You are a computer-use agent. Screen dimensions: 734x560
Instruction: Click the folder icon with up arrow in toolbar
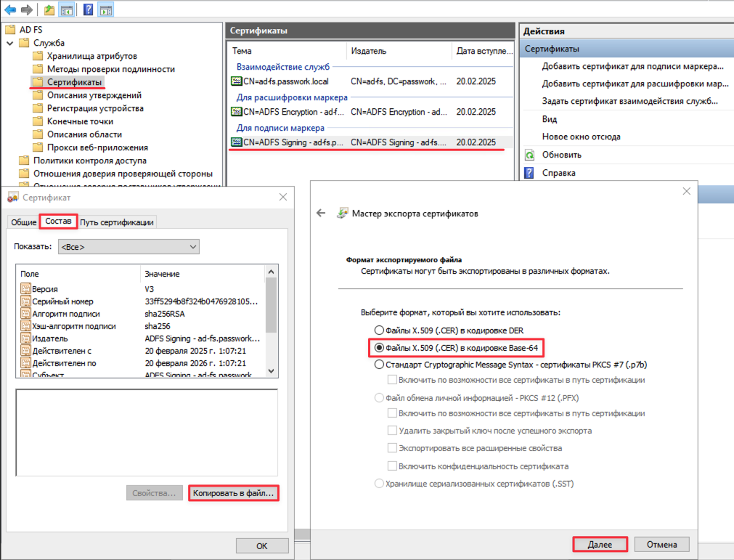tap(49, 9)
